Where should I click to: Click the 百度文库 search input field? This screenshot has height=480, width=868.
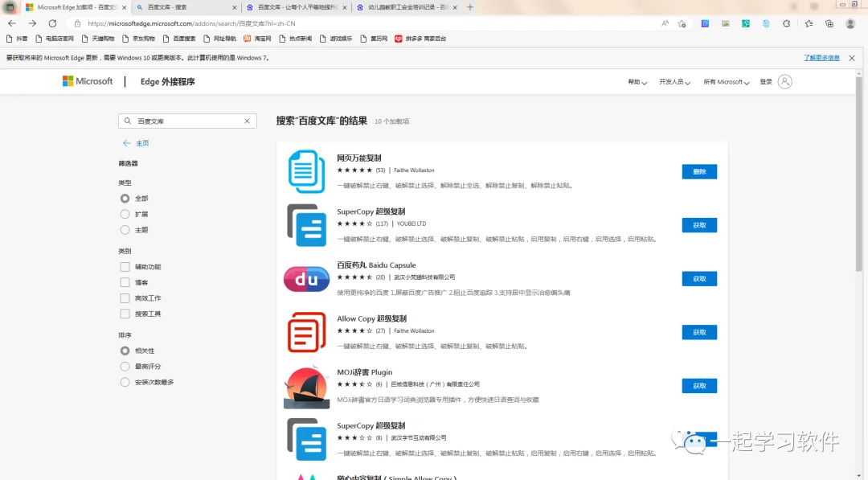(187, 121)
